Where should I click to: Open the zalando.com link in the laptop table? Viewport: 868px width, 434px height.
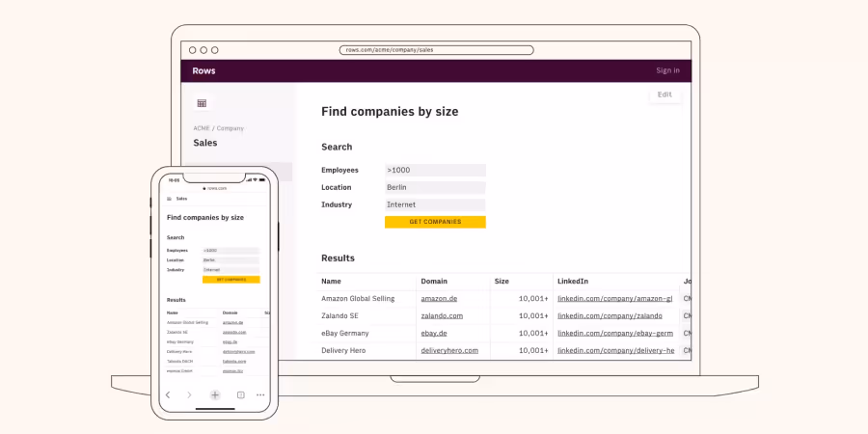442,316
